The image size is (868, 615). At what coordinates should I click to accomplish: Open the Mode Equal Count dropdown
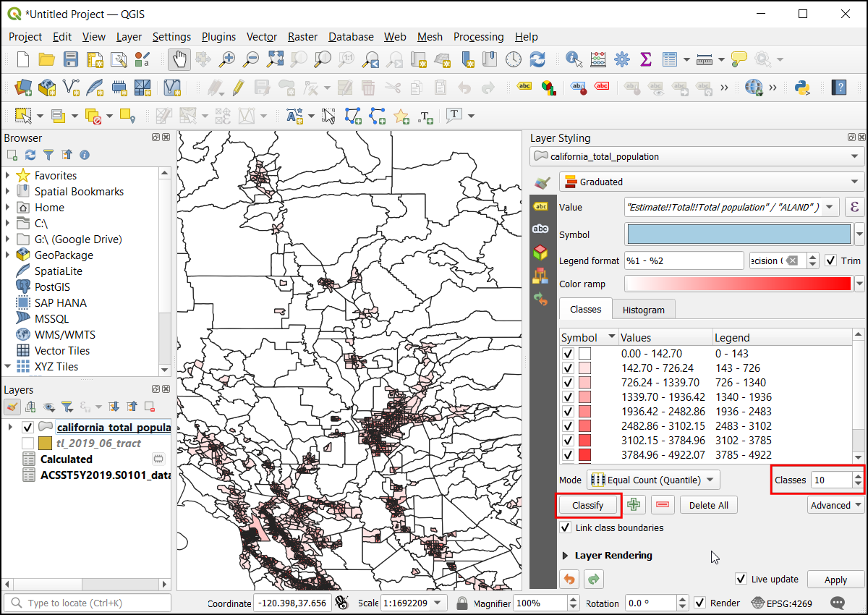[653, 479]
